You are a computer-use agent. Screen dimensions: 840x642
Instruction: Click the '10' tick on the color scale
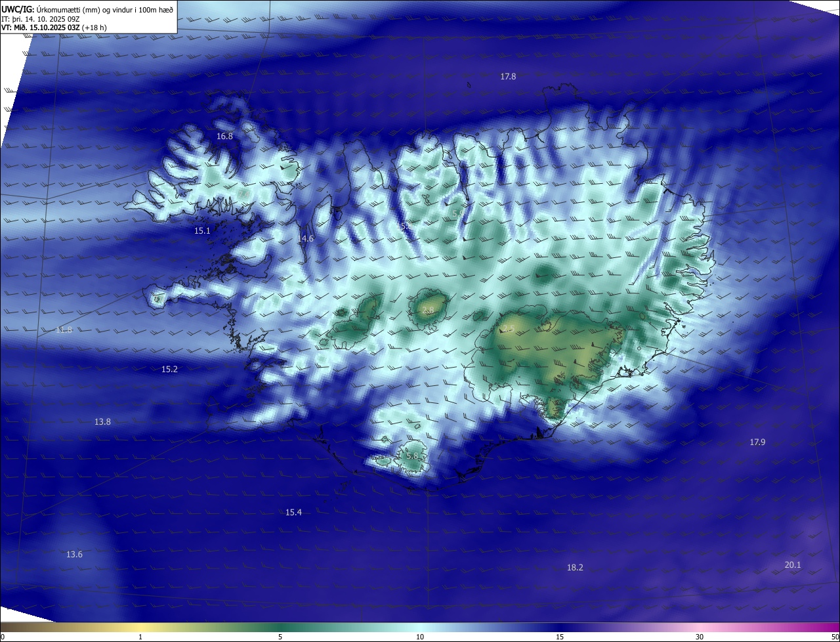coord(420,637)
